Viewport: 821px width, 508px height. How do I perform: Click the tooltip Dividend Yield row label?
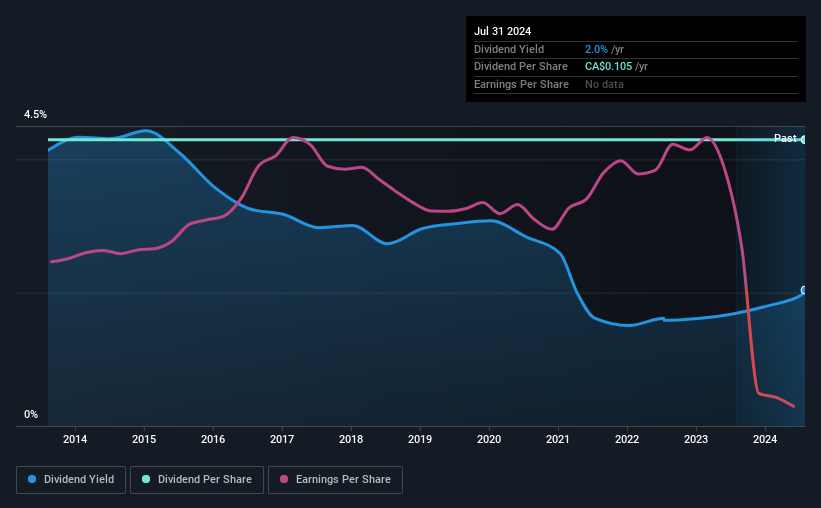tap(509, 49)
